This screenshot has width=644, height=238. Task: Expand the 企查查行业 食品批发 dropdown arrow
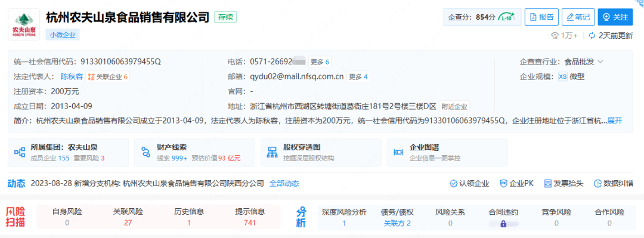click(600, 62)
